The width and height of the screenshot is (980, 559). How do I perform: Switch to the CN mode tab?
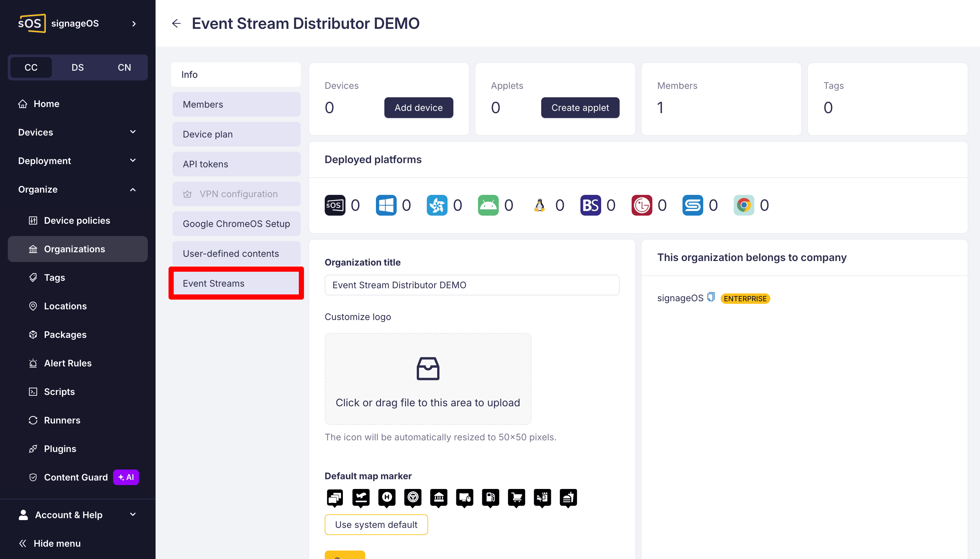124,67
